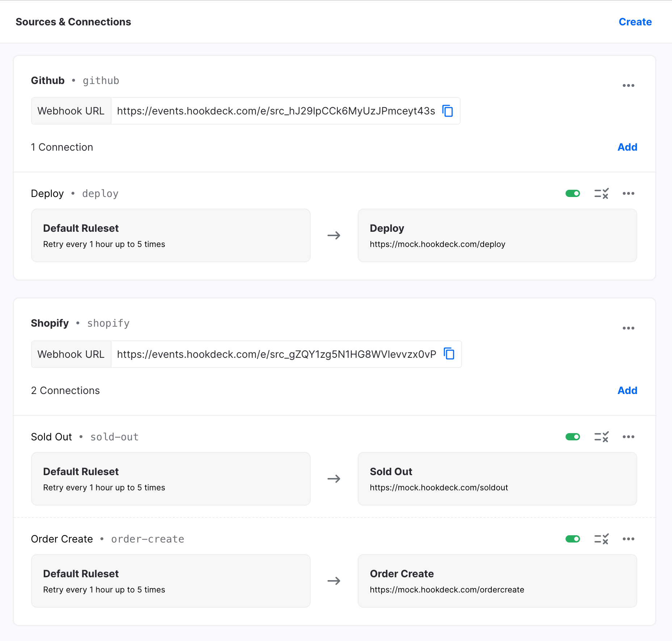Open Order Create connection three-dot menu
Screen dimensions: 672x641
(x=628, y=539)
